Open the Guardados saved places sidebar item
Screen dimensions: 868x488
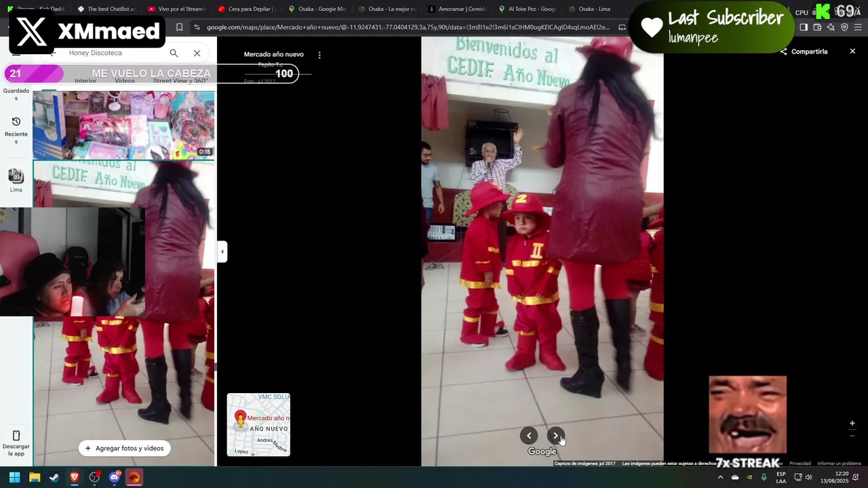[16, 94]
